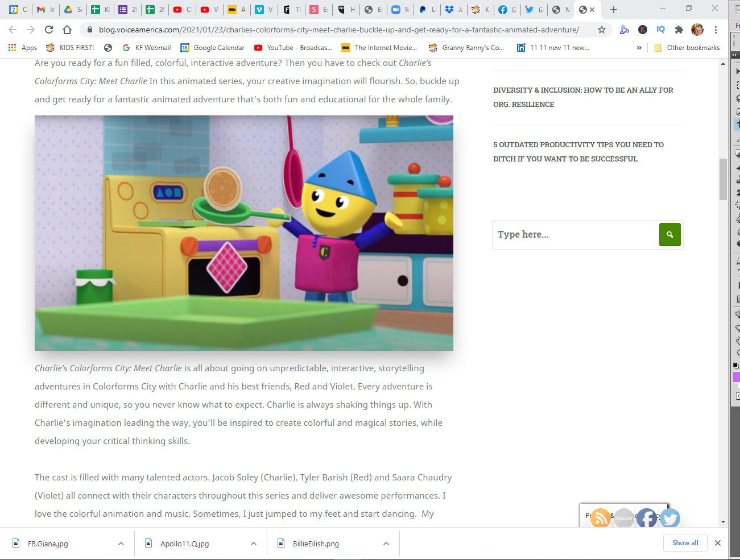The height and width of the screenshot is (560, 740).
Task: Open the Chrome profile avatar
Action: coord(697,30)
